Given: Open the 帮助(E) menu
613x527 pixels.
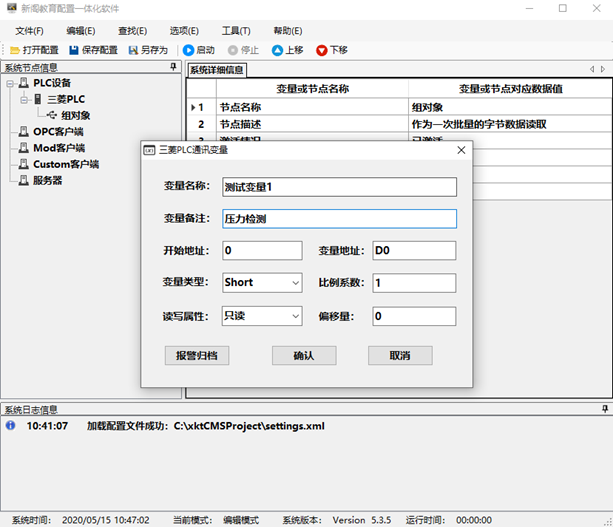Looking at the screenshot, I should click(288, 31).
